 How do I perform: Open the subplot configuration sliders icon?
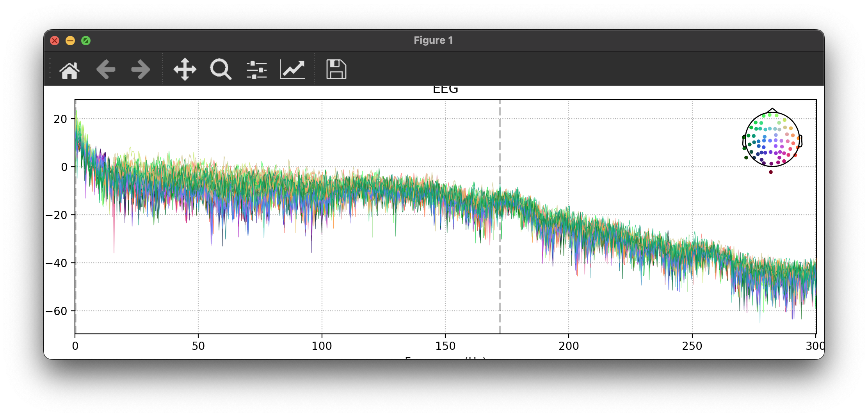(256, 69)
